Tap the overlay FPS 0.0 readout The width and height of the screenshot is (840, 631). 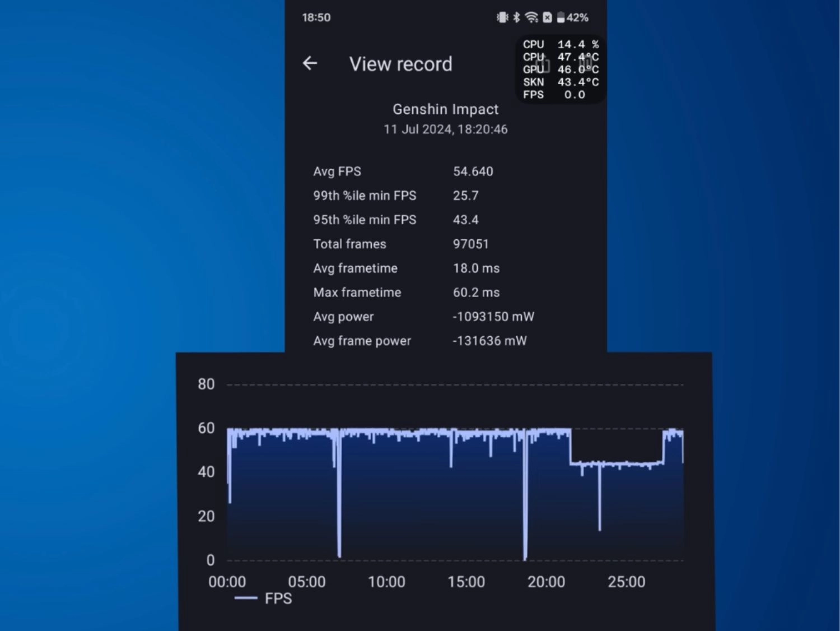point(554,95)
